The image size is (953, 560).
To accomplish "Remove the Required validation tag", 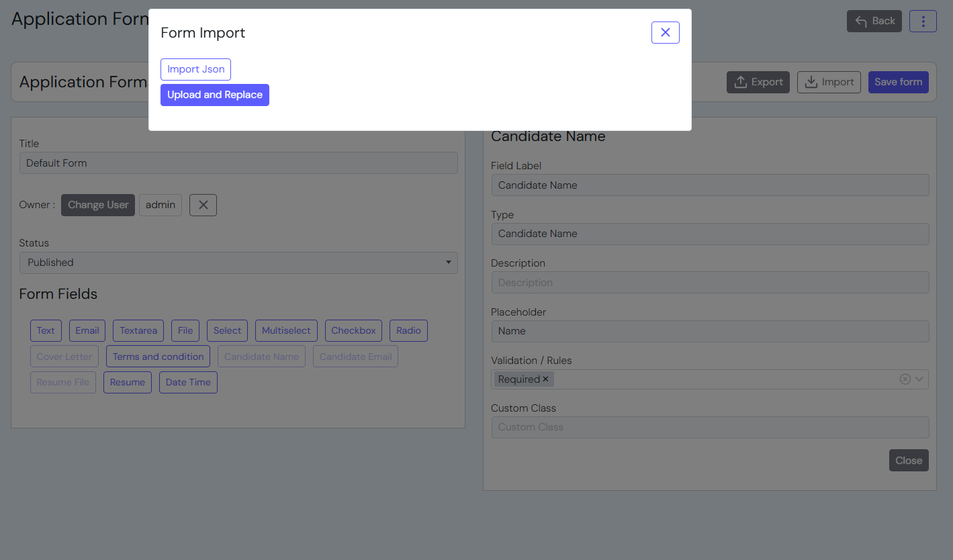I will 545,379.
